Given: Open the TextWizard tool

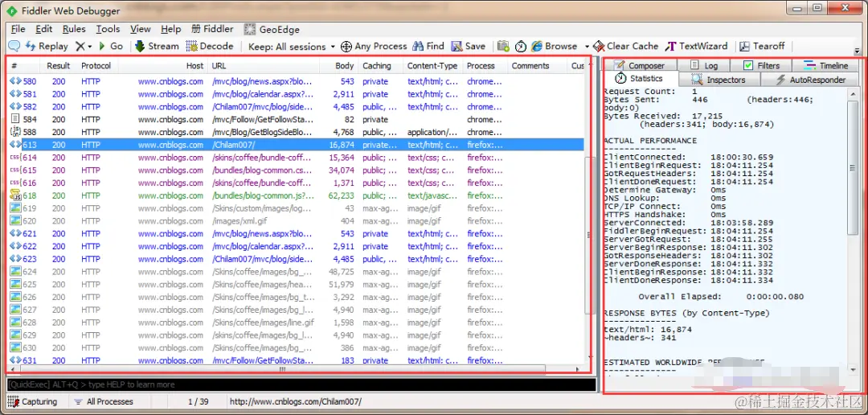Looking at the screenshot, I should point(696,46).
